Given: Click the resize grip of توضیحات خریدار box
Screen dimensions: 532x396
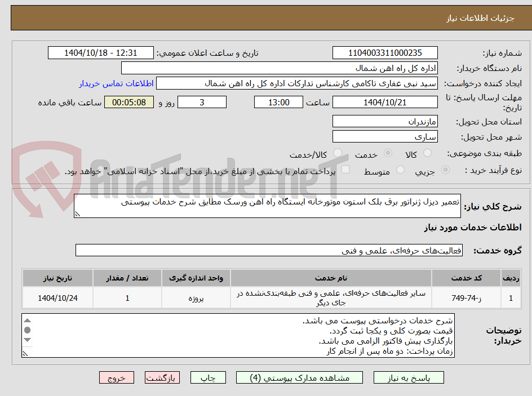Looking at the screenshot, I should click(25, 354).
